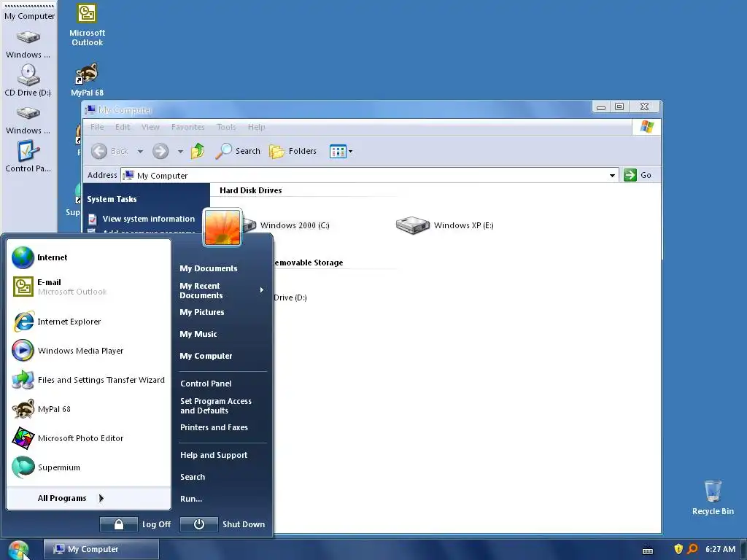The width and height of the screenshot is (747, 560).
Task: Expand the Address bar dropdown
Action: 612,175
